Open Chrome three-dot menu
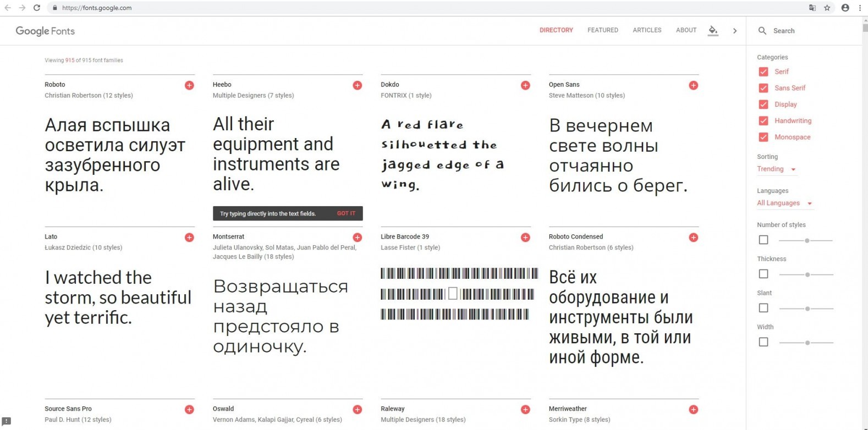The height and width of the screenshot is (430, 868). pyautogui.click(x=860, y=8)
